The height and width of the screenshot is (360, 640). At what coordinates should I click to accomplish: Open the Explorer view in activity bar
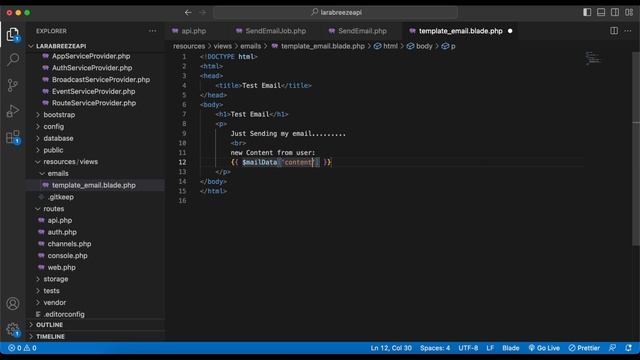click(13, 35)
